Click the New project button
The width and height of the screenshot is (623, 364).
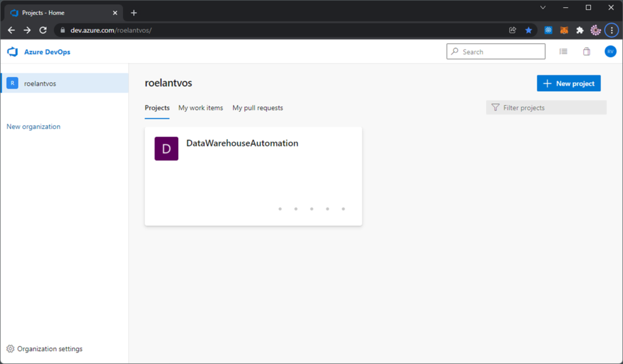pyautogui.click(x=568, y=83)
